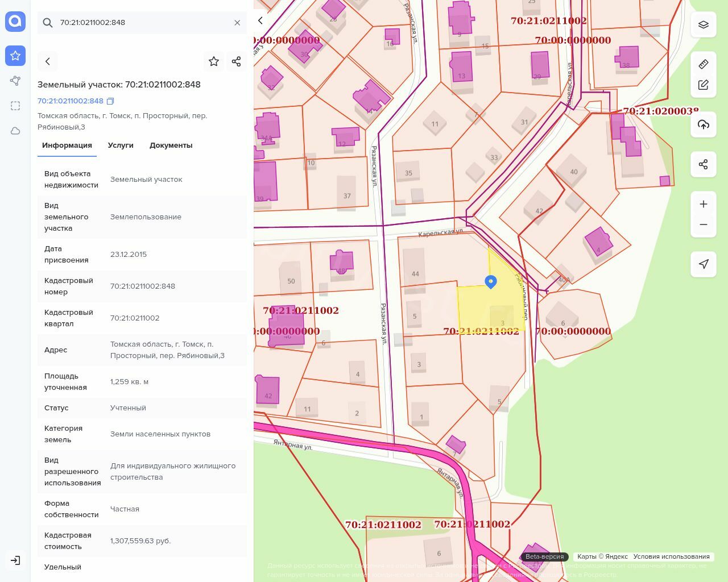Viewport: 728px width, 582px height.
Task: Collapse the left information panel
Action: [260, 20]
